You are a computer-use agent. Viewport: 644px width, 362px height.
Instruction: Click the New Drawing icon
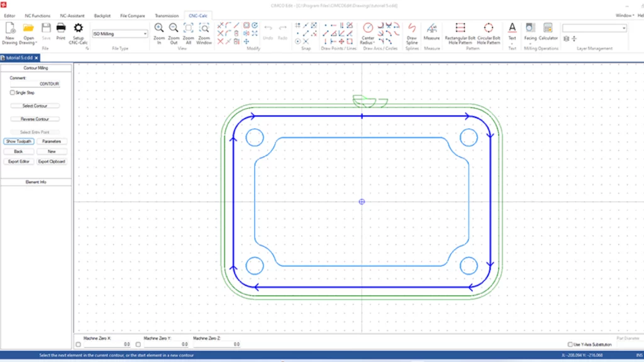tap(9, 28)
